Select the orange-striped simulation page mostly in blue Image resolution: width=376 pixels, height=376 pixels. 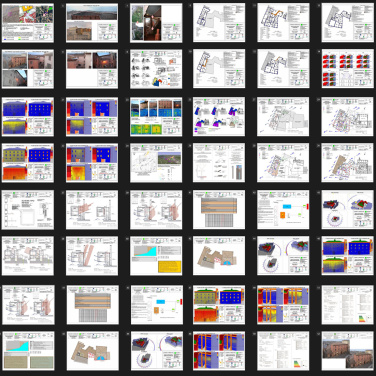coord(219,351)
